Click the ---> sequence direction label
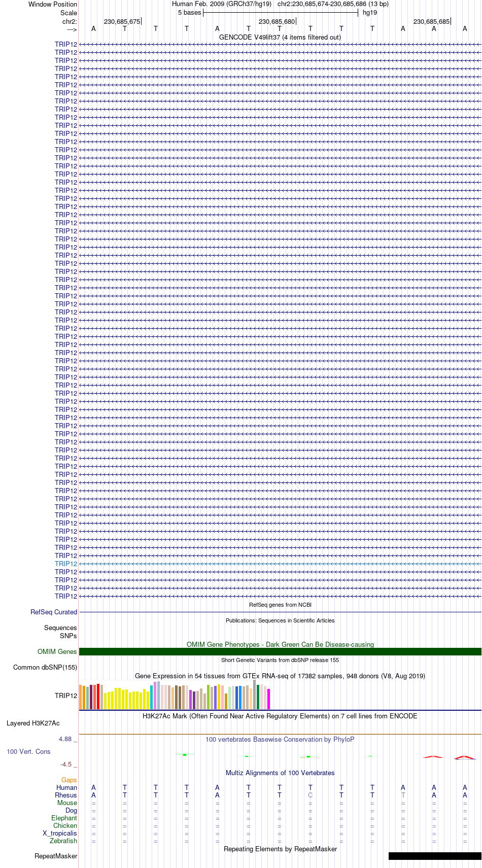This screenshot has height=868, width=482. click(x=72, y=29)
